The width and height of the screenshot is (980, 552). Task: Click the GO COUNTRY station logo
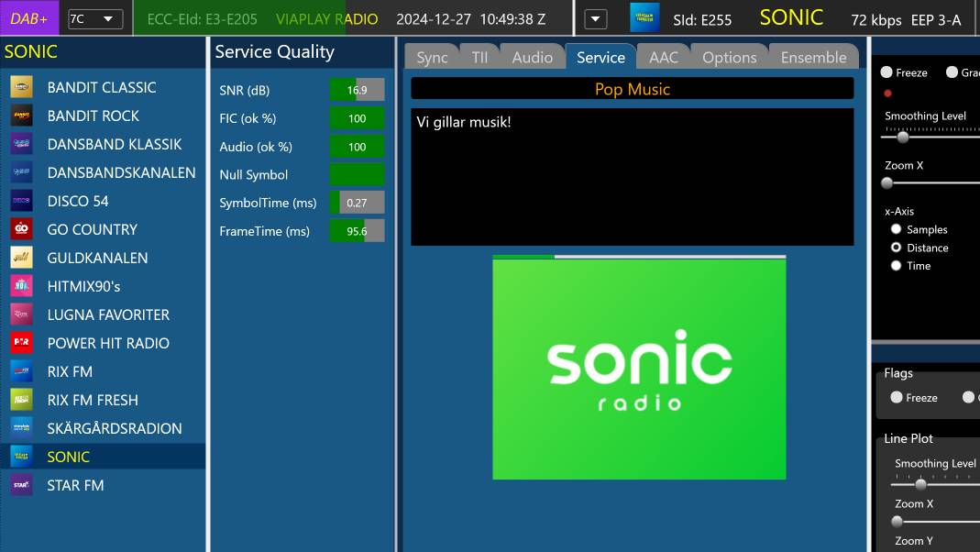[22, 229]
